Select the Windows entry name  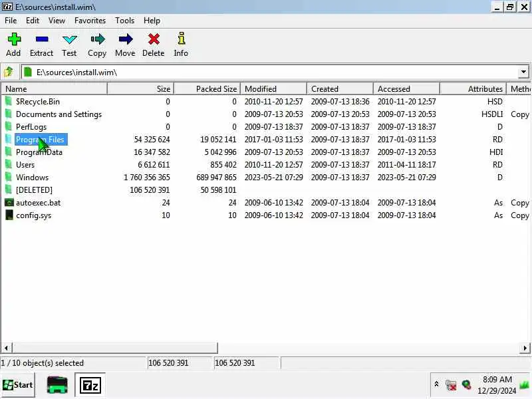click(x=32, y=177)
